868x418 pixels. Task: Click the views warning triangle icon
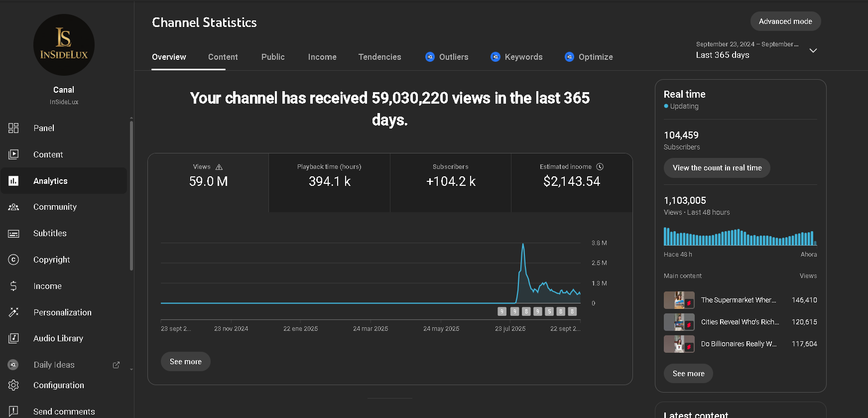pos(219,167)
